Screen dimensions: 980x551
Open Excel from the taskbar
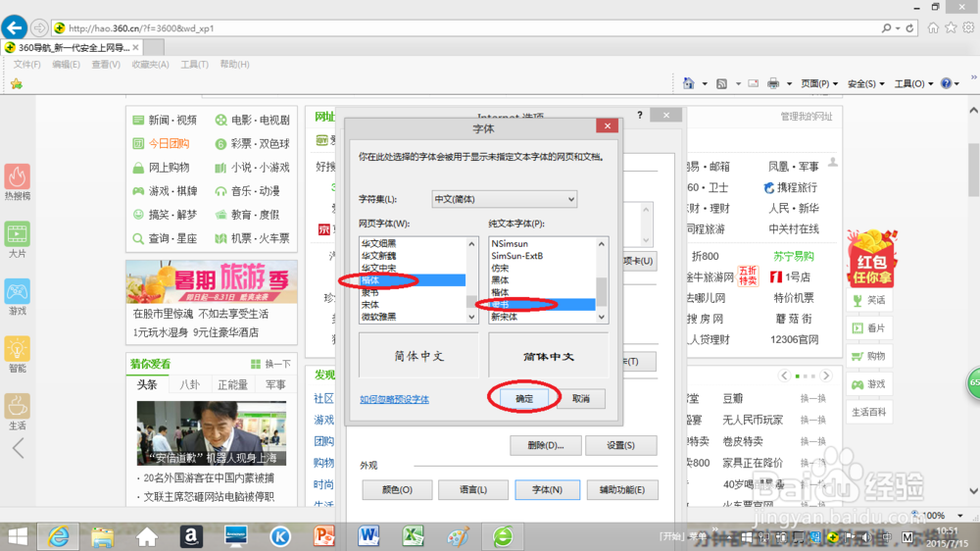[x=414, y=536]
